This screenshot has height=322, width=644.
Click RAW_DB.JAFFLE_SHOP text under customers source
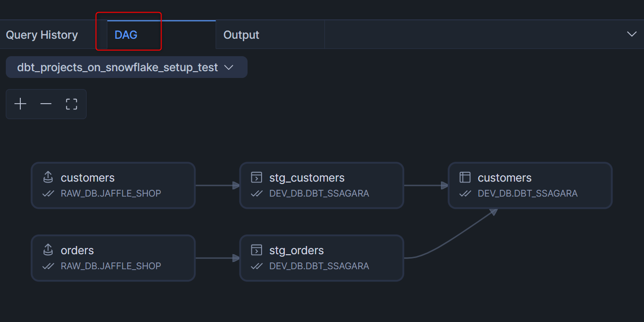pyautogui.click(x=111, y=193)
